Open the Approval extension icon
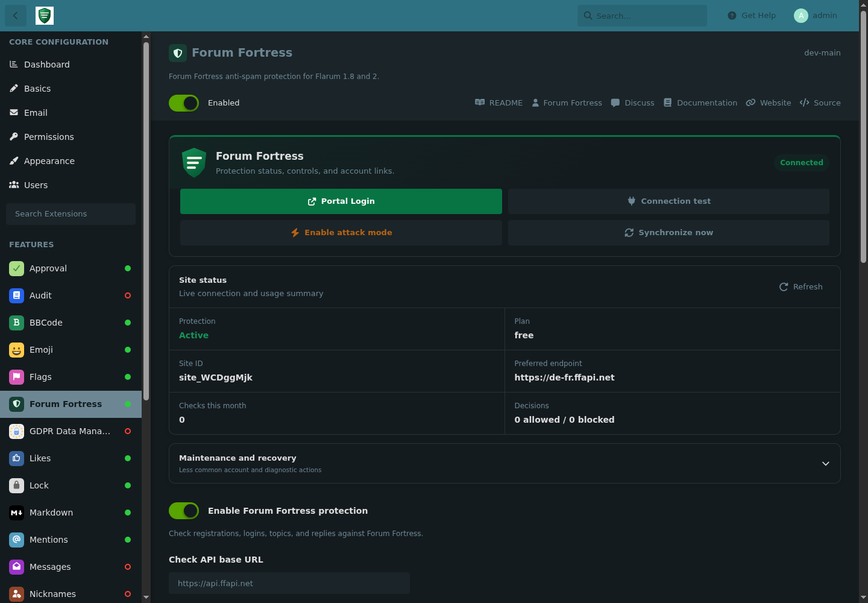The height and width of the screenshot is (603, 868). [x=16, y=268]
